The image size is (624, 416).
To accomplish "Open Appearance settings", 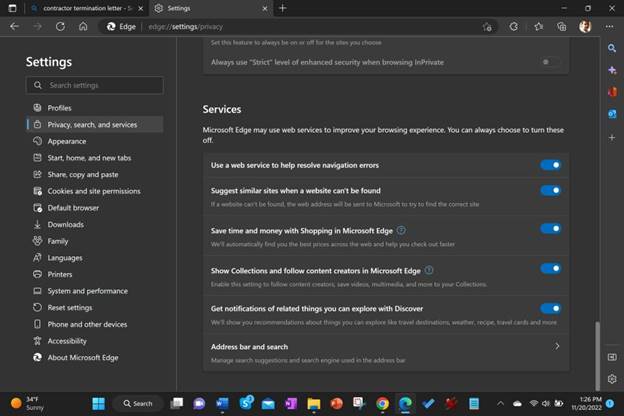I will click(95, 141).
